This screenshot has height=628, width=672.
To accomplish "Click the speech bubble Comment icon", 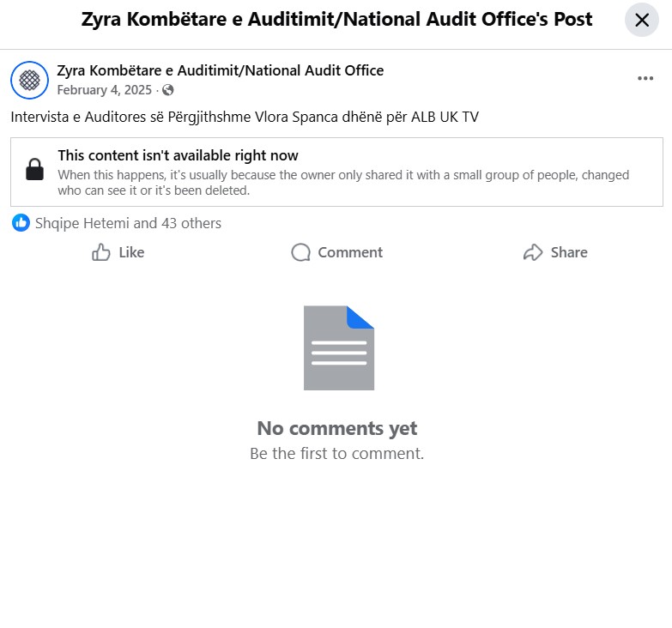I will point(300,252).
